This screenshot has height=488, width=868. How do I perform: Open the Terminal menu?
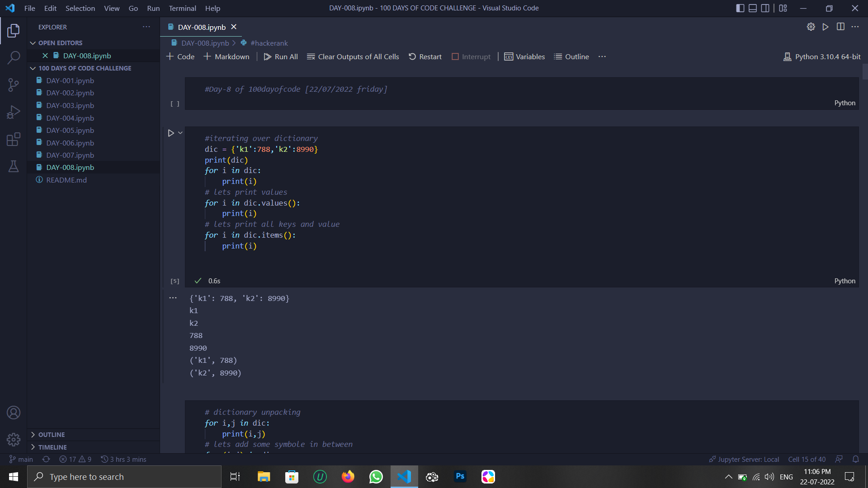coord(182,8)
